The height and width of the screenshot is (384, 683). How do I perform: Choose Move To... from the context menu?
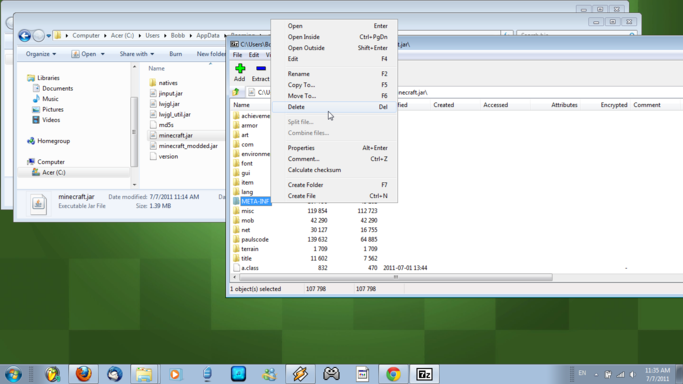[x=334, y=96]
